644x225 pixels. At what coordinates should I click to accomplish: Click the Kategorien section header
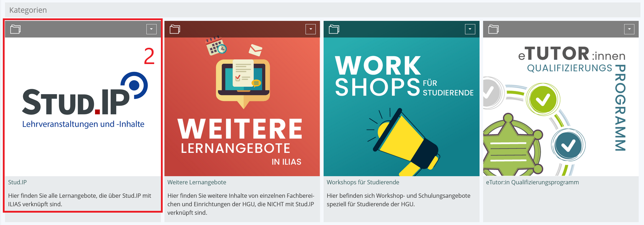28,10
